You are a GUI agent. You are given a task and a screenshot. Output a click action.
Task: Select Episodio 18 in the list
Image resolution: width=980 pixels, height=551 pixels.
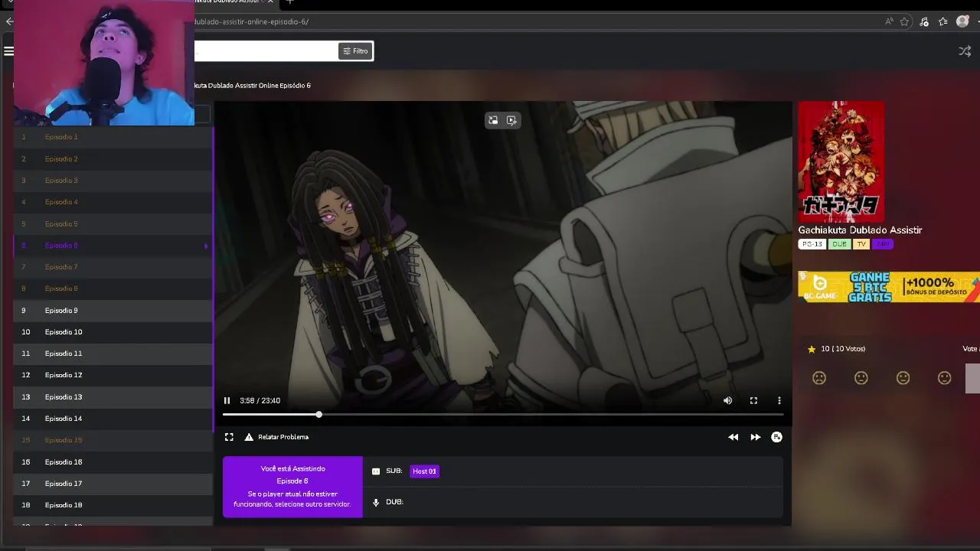(x=113, y=505)
